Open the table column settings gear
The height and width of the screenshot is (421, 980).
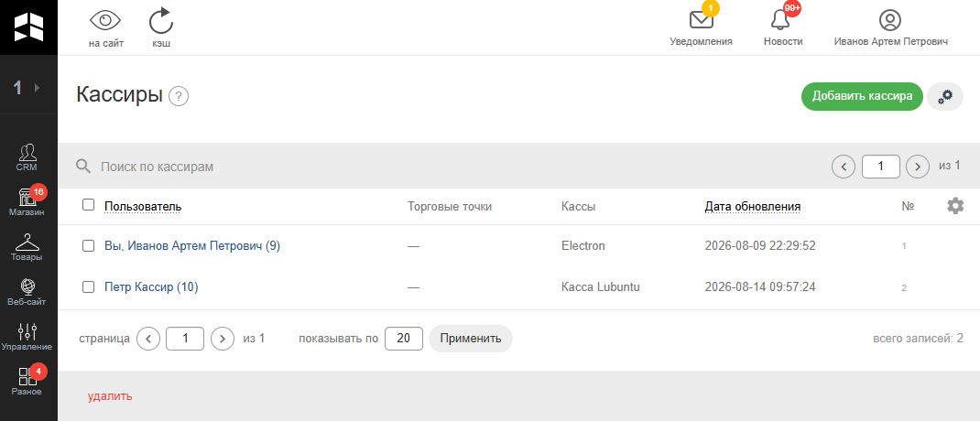(x=955, y=206)
